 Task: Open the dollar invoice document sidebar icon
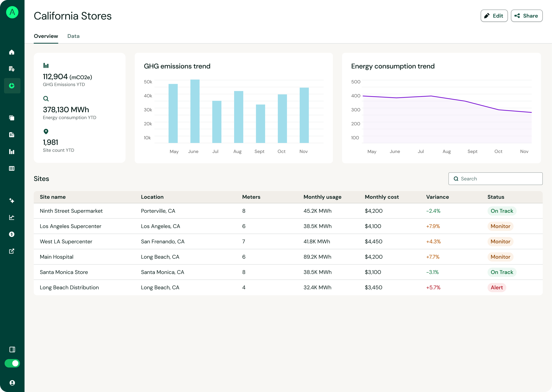pos(12,135)
